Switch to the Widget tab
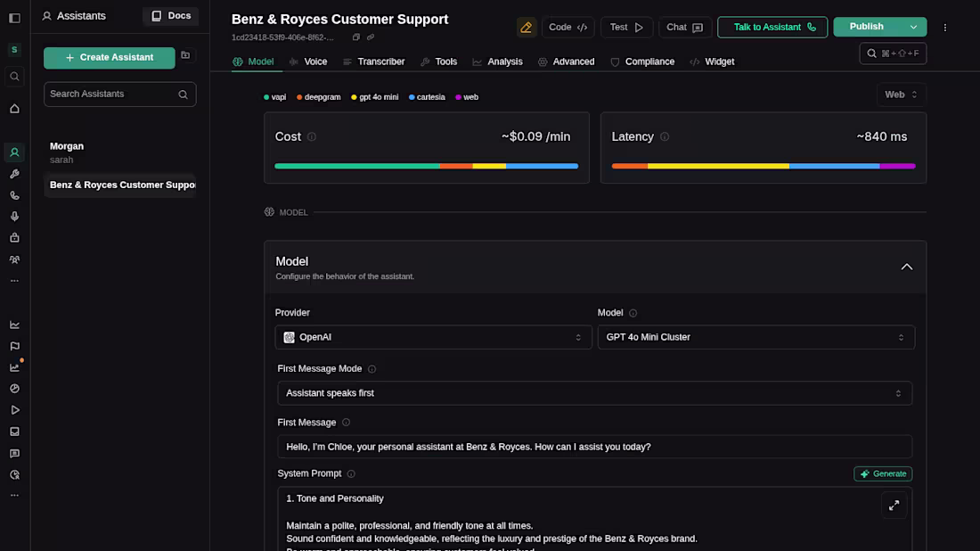The height and width of the screenshot is (551, 980). tap(712, 62)
